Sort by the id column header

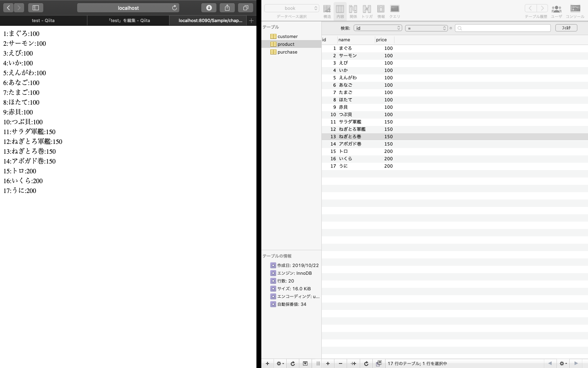point(329,40)
